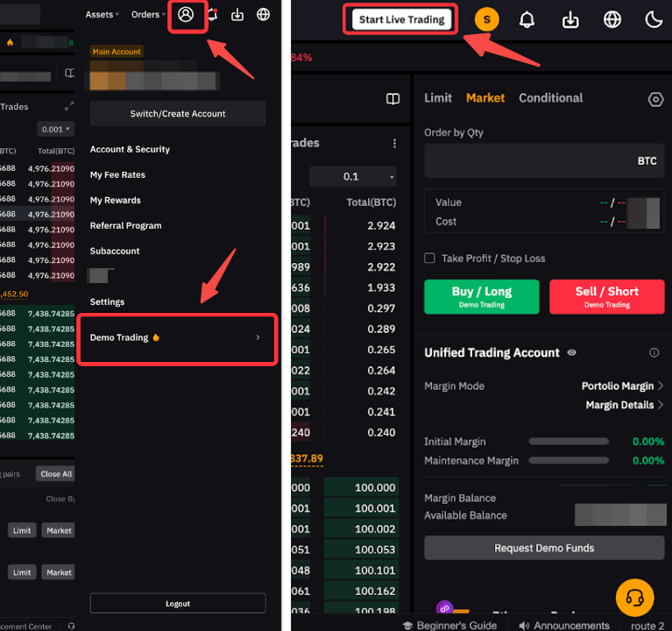
Task: Toggle balance visibility eye next to Unified Trading Account
Action: click(572, 352)
